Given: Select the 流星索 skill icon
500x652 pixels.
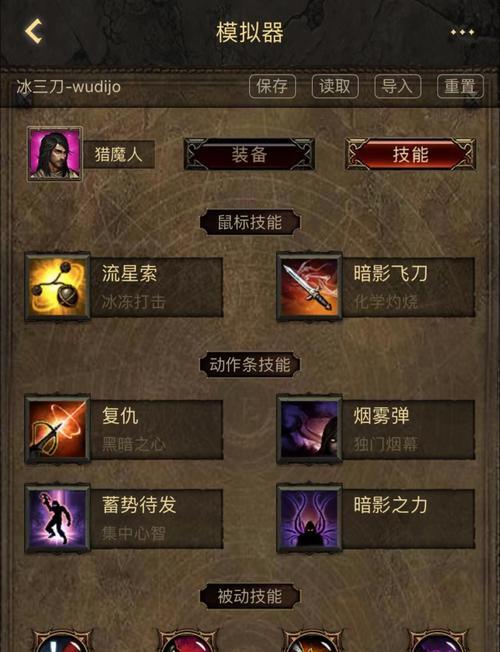Looking at the screenshot, I should tap(57, 287).
